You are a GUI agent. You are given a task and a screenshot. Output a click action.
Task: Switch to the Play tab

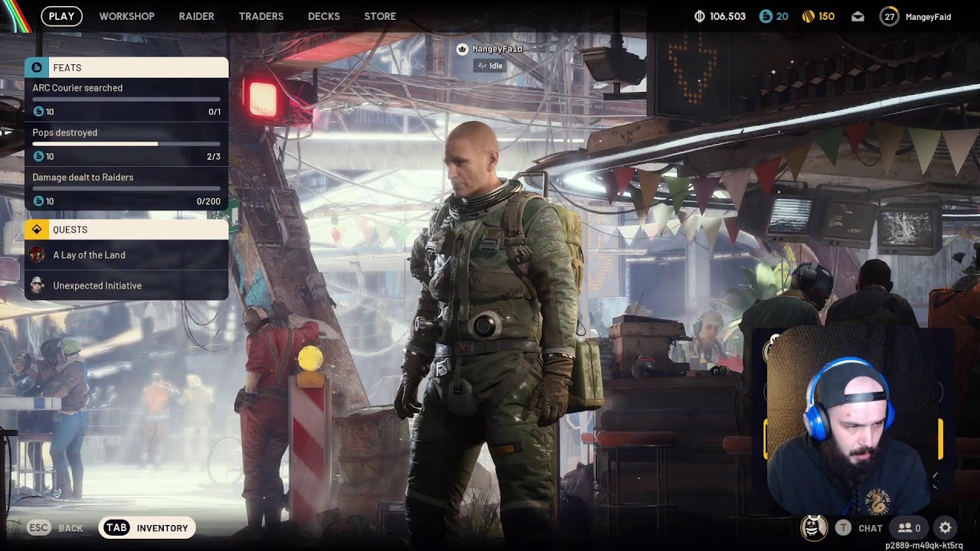[x=62, y=16]
